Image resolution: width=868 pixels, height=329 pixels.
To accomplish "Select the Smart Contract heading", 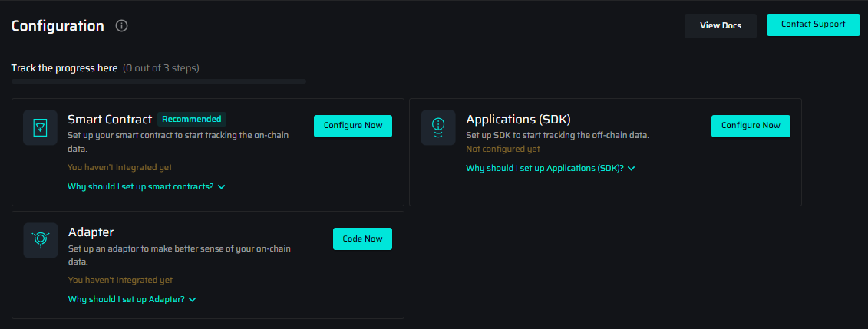I will coord(110,119).
